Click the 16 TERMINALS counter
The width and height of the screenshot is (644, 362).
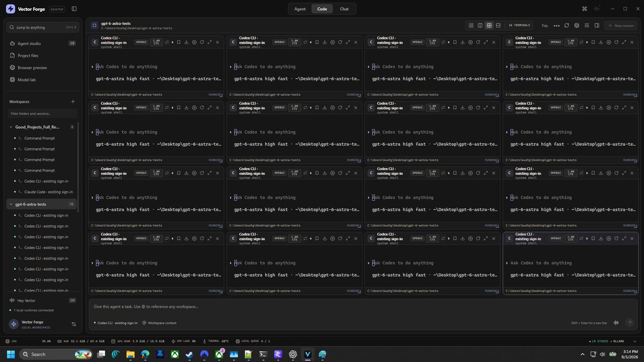[519, 25]
